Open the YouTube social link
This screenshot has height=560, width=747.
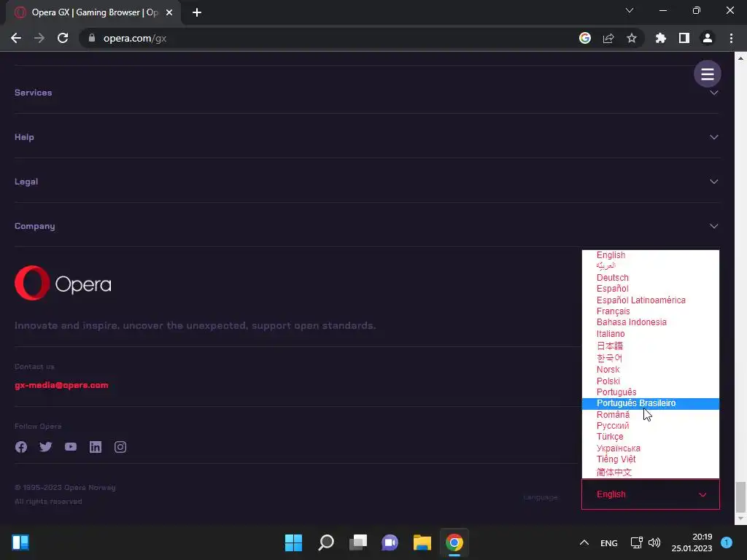[71, 447]
